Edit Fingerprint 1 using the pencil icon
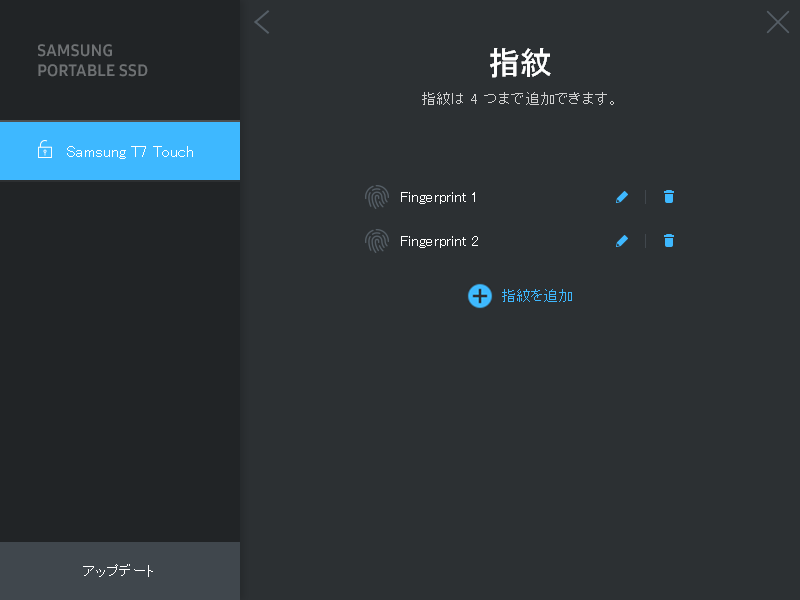 [x=622, y=197]
